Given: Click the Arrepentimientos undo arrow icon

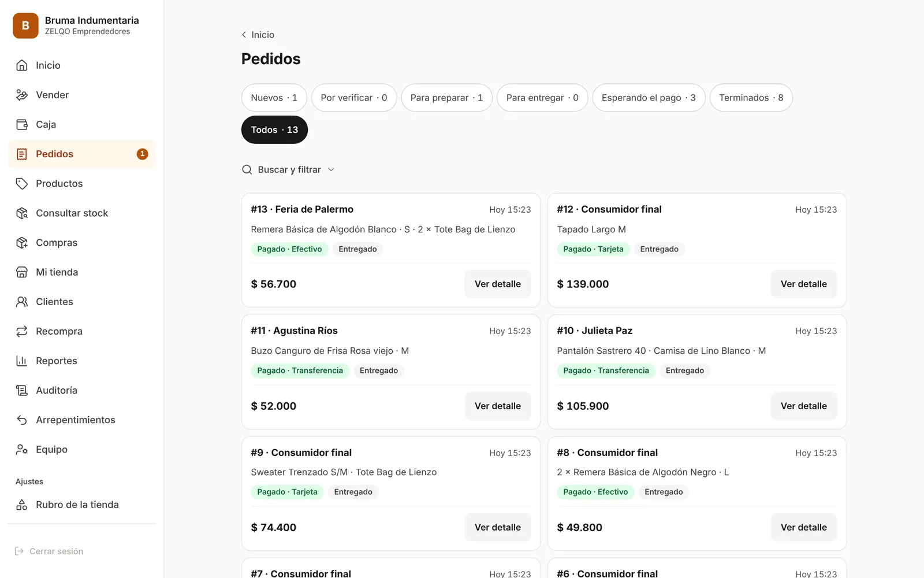Looking at the screenshot, I should tap(22, 420).
